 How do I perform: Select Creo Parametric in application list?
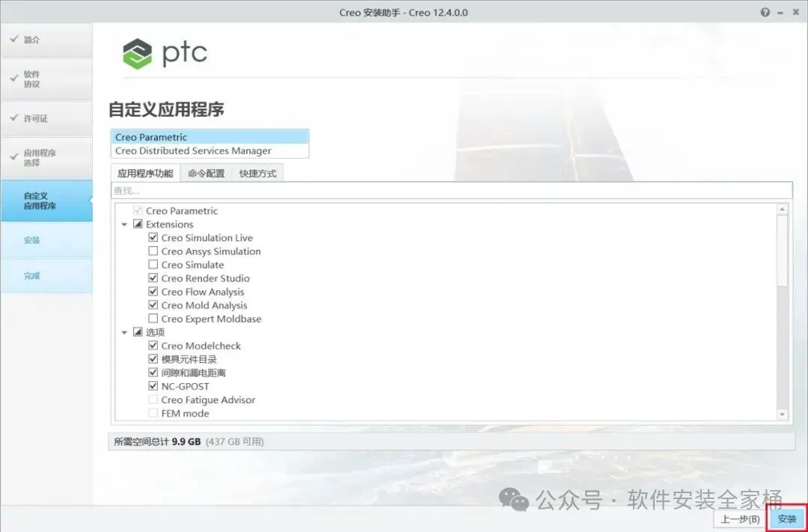(209, 137)
